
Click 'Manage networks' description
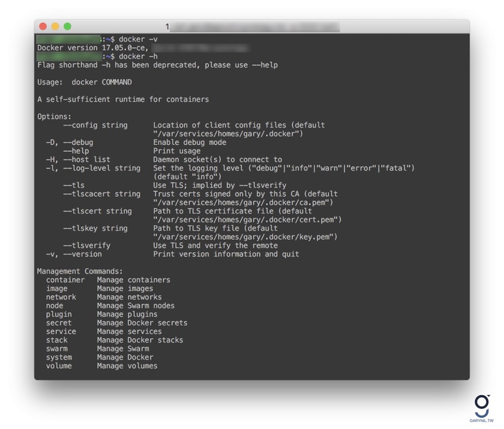pos(129,297)
